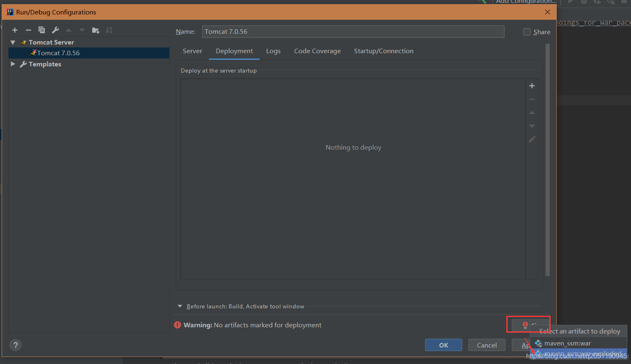Switch to the Deployment tab
The height and width of the screenshot is (364, 631).
[x=234, y=51]
